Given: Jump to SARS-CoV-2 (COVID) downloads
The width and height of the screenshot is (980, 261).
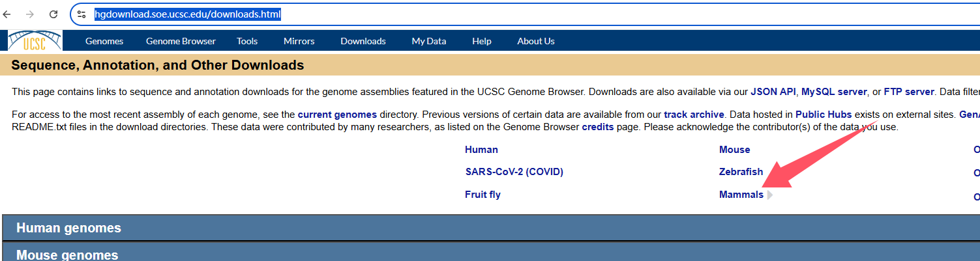Looking at the screenshot, I should (x=514, y=172).
